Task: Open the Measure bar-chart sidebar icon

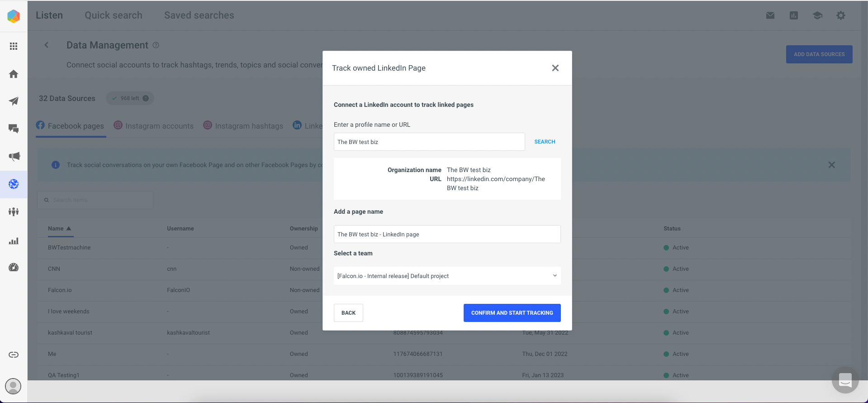Action: [14, 241]
